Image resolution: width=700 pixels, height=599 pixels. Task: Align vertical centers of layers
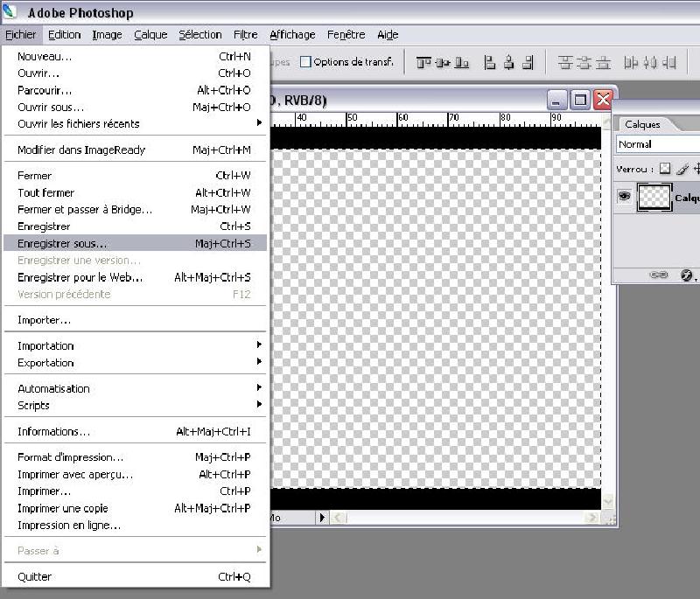pyautogui.click(x=443, y=63)
